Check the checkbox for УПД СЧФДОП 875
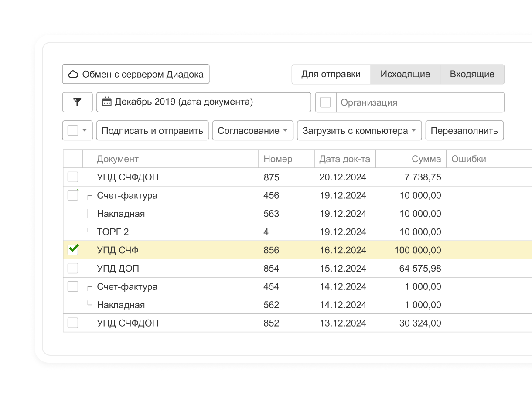Image resolution: width=532 pixels, height=395 pixels. [x=73, y=177]
